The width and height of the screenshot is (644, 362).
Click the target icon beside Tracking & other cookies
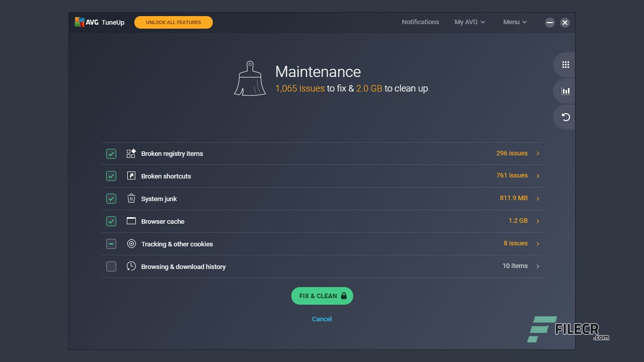coord(131,244)
